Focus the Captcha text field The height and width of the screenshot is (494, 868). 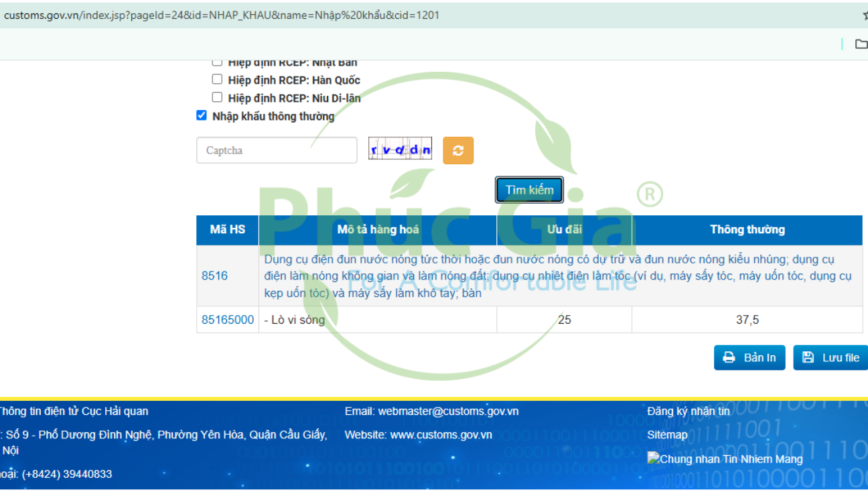(276, 151)
